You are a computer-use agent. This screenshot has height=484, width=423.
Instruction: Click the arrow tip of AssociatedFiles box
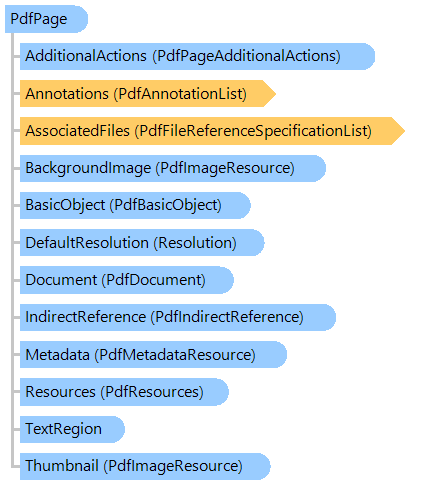click(x=398, y=131)
